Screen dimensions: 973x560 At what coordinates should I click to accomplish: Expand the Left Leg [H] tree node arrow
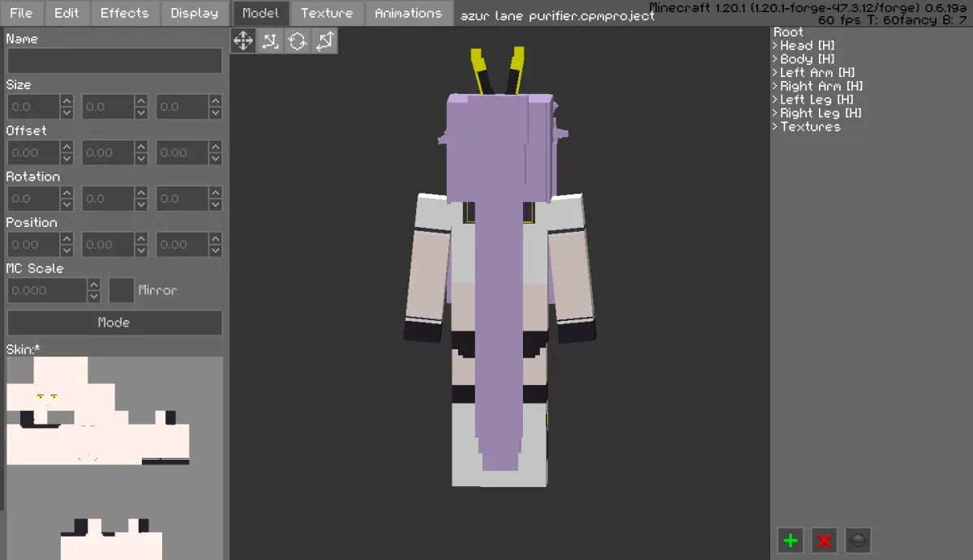coord(775,100)
